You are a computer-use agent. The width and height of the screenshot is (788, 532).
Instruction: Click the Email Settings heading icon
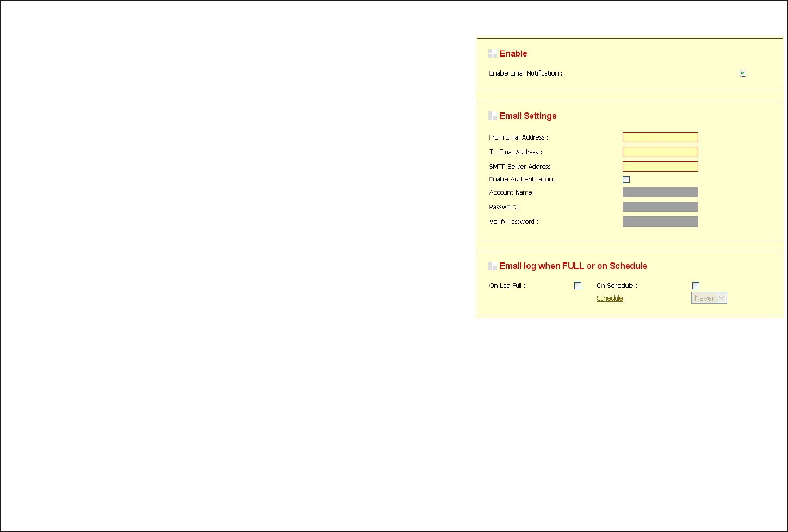point(493,116)
